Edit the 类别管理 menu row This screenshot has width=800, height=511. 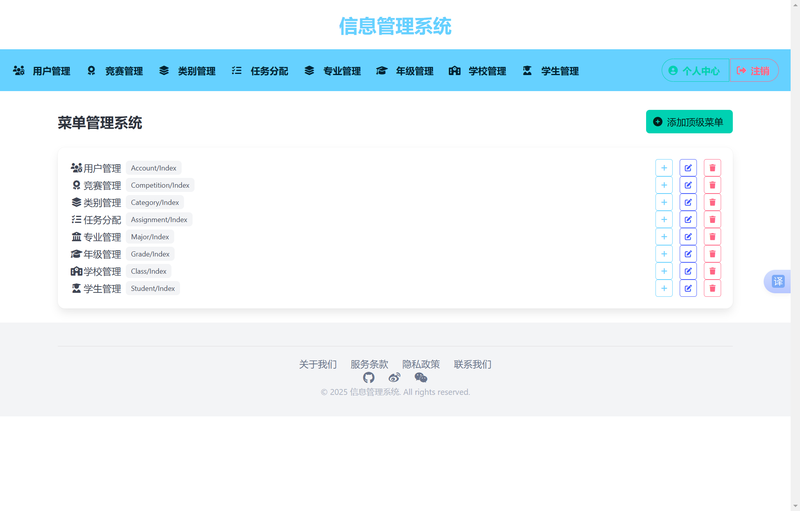pos(688,202)
